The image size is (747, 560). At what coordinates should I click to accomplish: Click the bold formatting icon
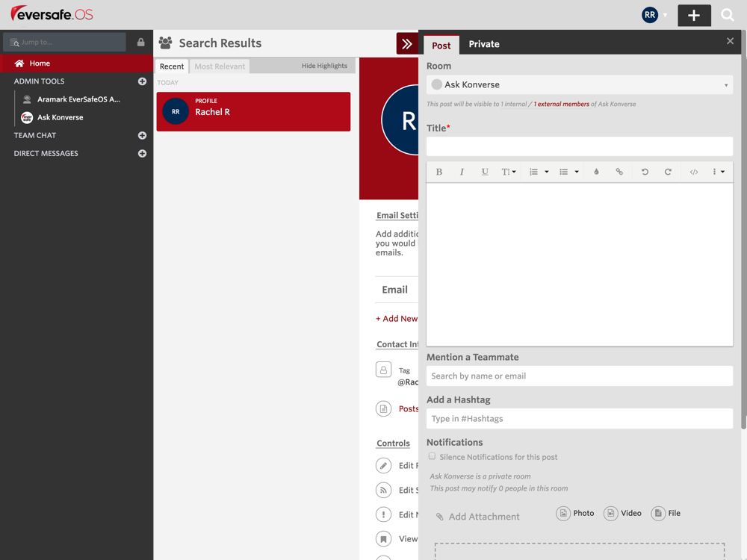click(x=438, y=172)
